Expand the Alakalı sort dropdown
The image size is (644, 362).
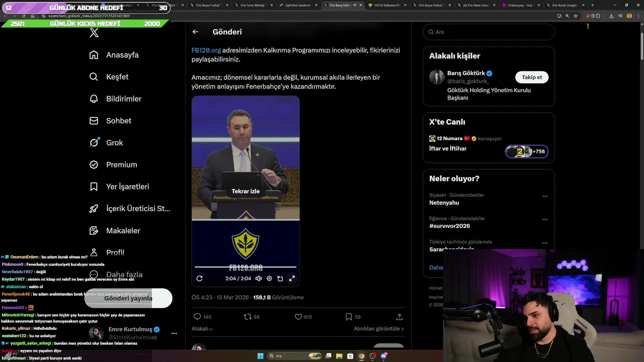[x=202, y=328]
